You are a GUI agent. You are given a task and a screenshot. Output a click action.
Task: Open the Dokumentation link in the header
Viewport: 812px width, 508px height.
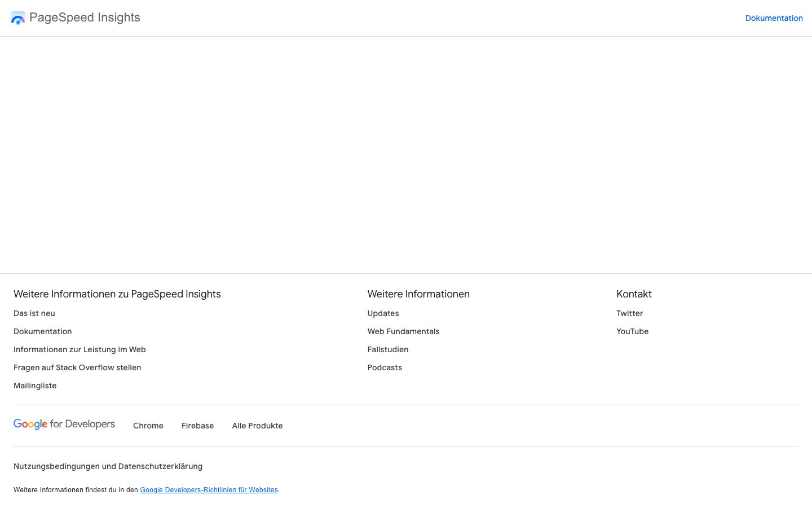774,18
